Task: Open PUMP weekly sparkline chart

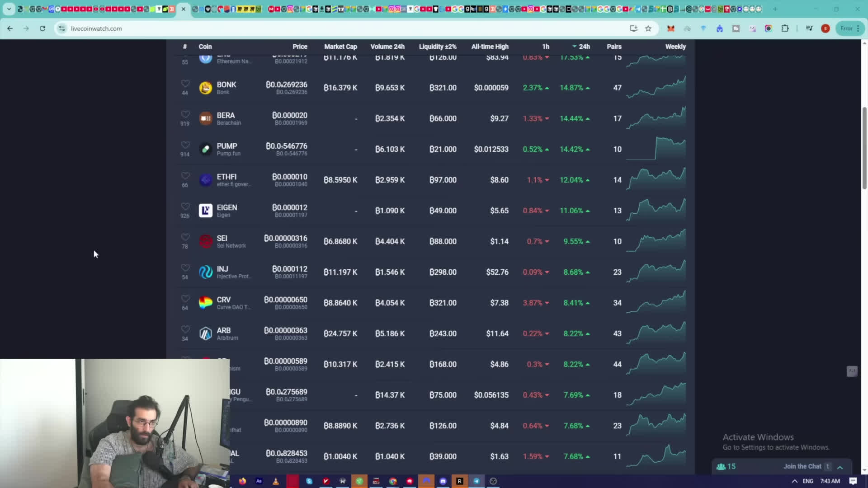Action: tap(656, 149)
